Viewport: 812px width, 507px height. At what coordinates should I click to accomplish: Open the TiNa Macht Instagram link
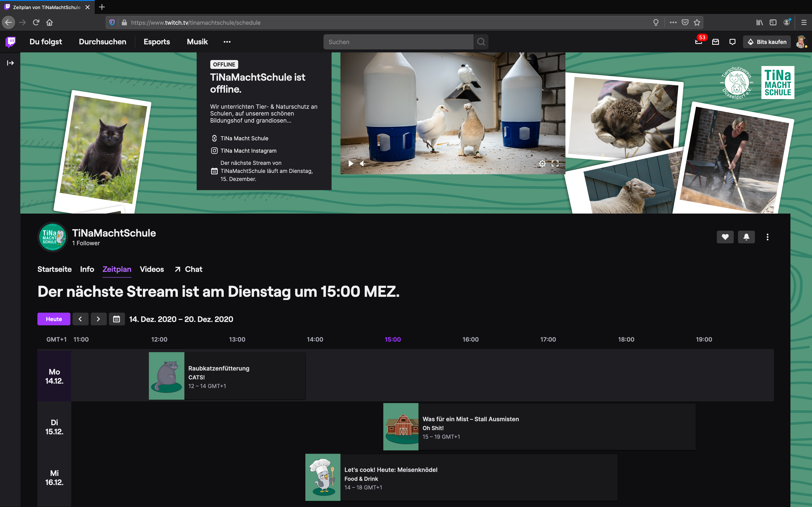[248, 151]
